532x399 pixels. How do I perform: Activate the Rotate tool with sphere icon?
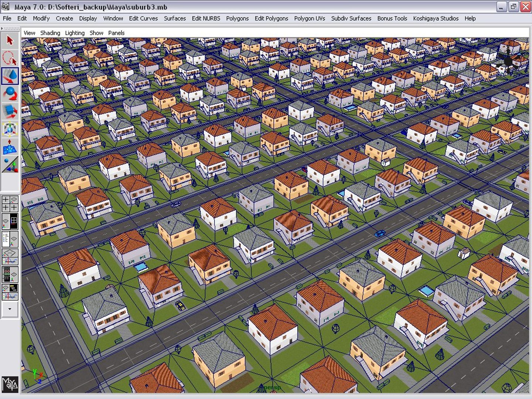10,94
